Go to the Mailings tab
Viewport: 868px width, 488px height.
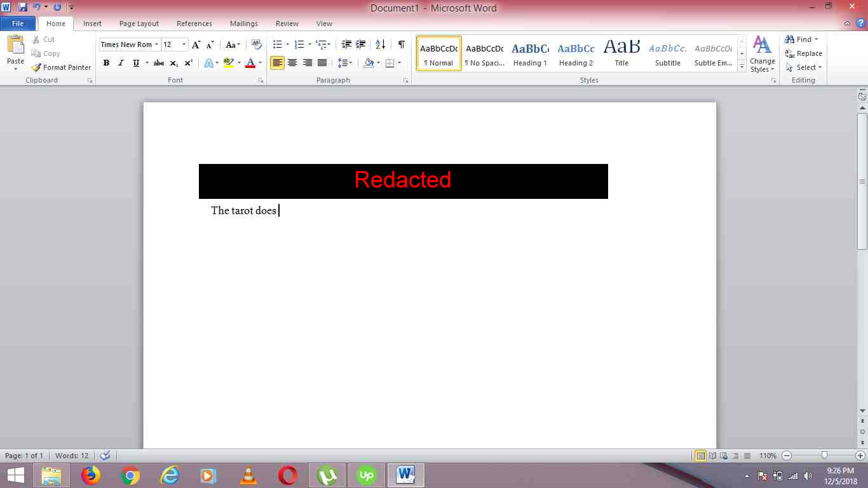click(244, 24)
